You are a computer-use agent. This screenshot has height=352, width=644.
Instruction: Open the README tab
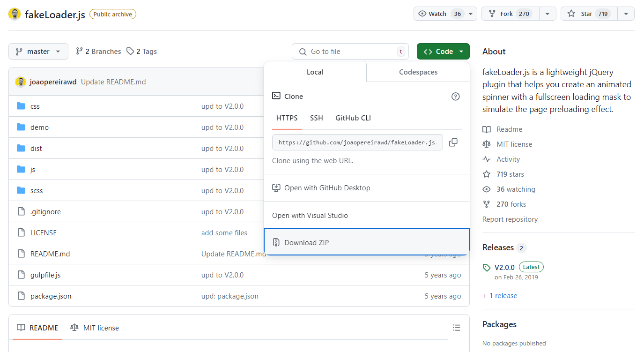pyautogui.click(x=37, y=328)
